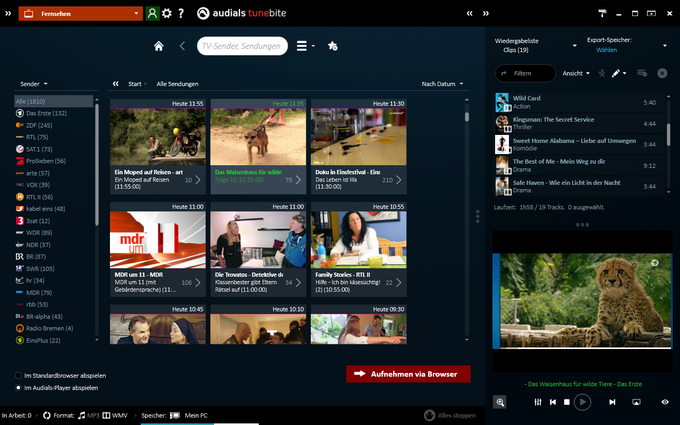Open the help question mark
The image size is (680, 425).
181,13
